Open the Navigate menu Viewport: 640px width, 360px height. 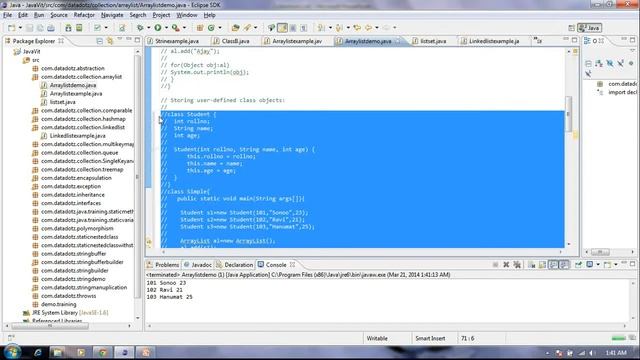[112, 15]
